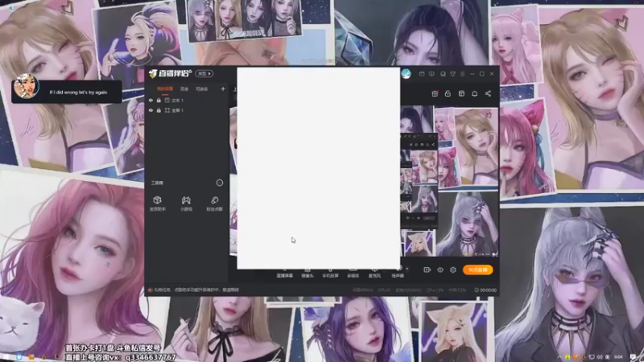Image resolution: width=644 pixels, height=362 pixels.
Task: Click the 手机投屏 phone cast button
Action: click(330, 274)
